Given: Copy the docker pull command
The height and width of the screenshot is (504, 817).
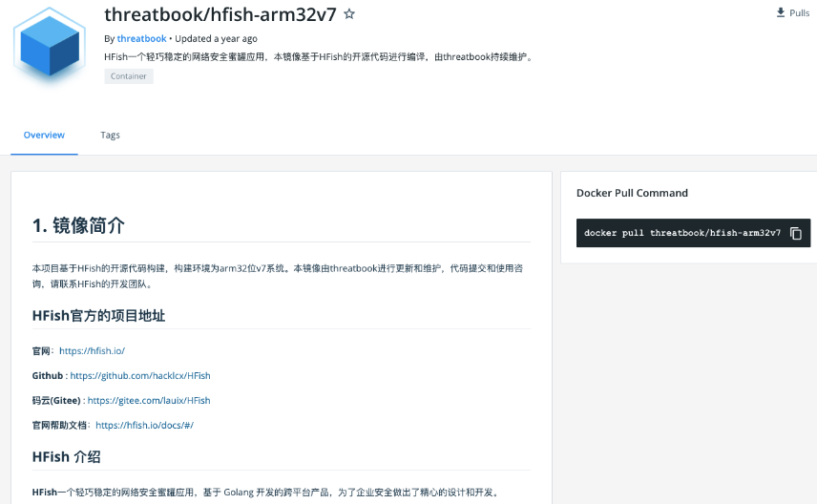Looking at the screenshot, I should (796, 233).
